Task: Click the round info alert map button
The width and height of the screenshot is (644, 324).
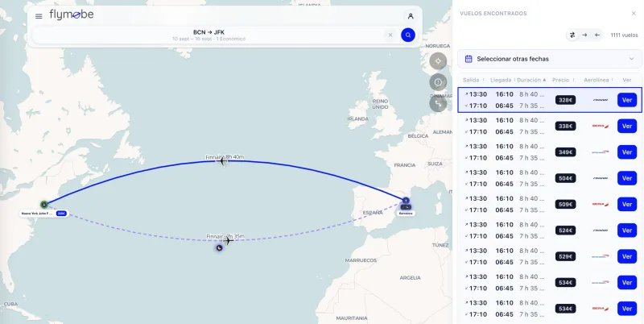Action: 438,82
